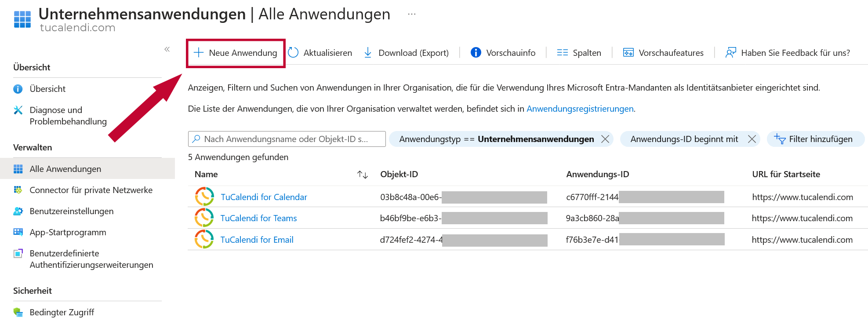Click the Diagnose tools icon
This screenshot has height=321, width=868.
point(18,110)
